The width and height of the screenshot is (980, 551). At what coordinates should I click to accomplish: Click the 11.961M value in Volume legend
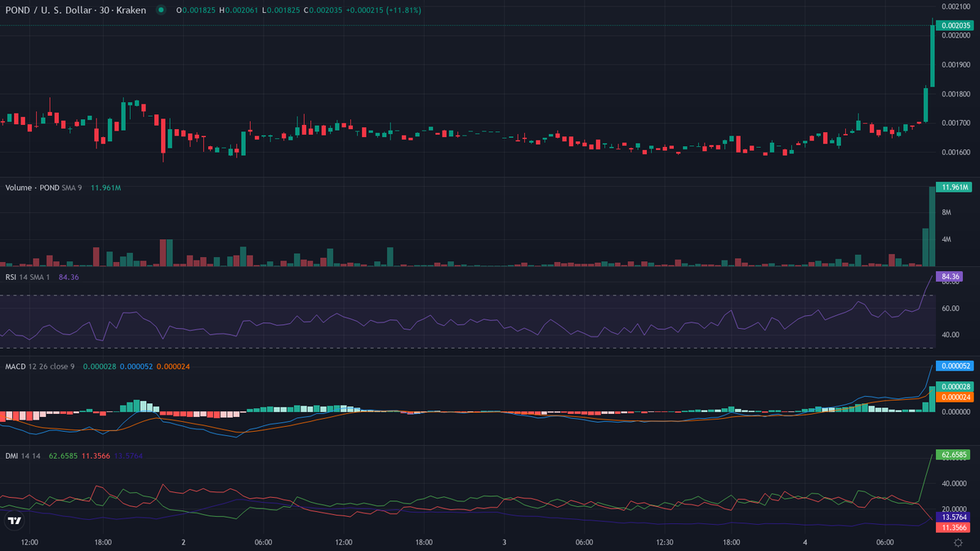pyautogui.click(x=106, y=188)
